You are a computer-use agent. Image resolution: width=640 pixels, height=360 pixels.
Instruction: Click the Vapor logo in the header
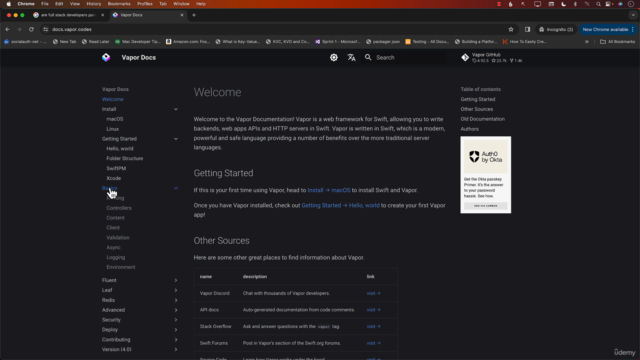tap(106, 58)
